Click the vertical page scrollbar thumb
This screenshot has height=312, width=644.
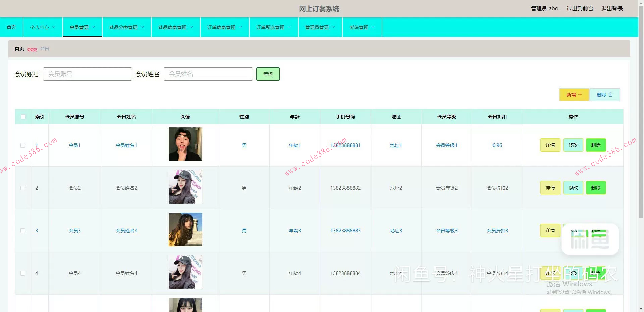pos(641,111)
